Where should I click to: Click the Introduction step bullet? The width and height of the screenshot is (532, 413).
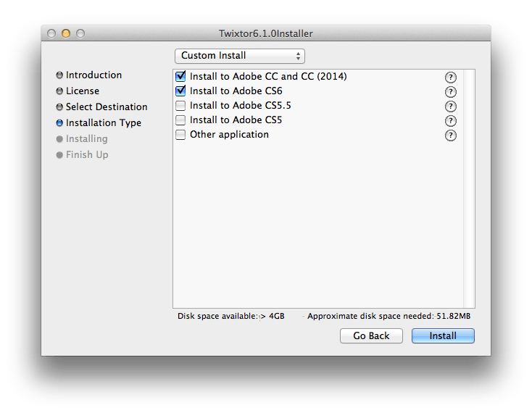tap(59, 75)
